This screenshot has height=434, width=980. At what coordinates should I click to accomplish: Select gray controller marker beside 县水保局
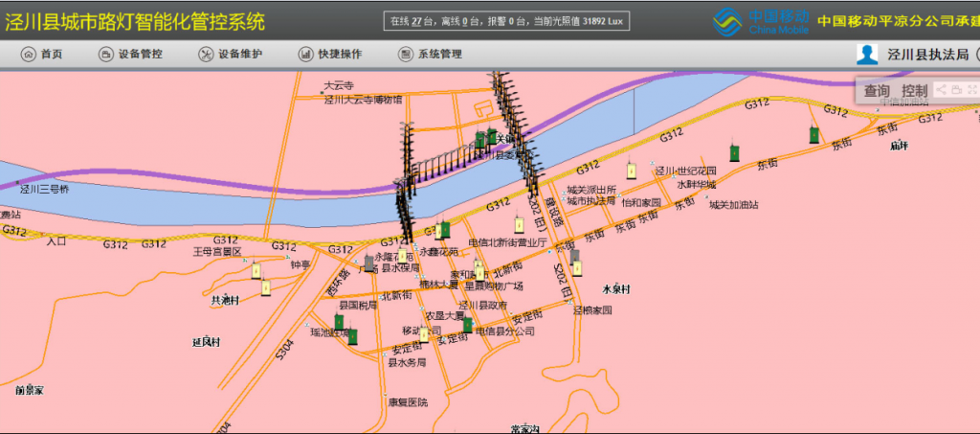[x=369, y=263]
